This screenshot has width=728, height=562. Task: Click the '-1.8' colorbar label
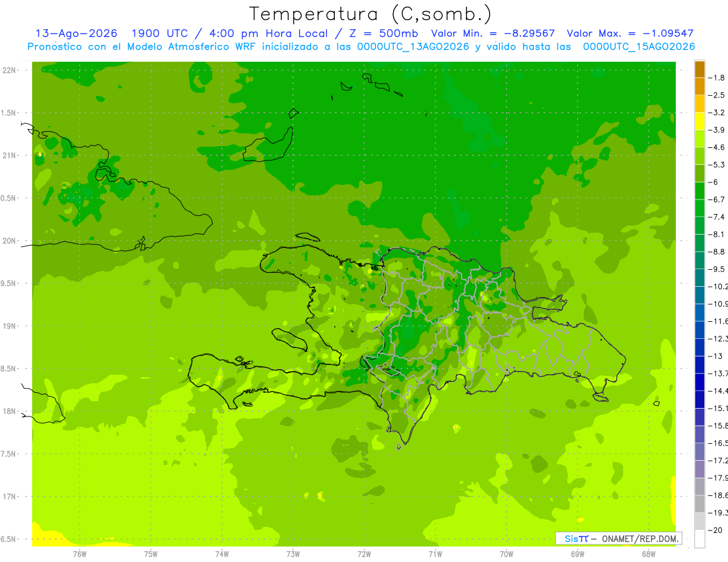coord(716,78)
